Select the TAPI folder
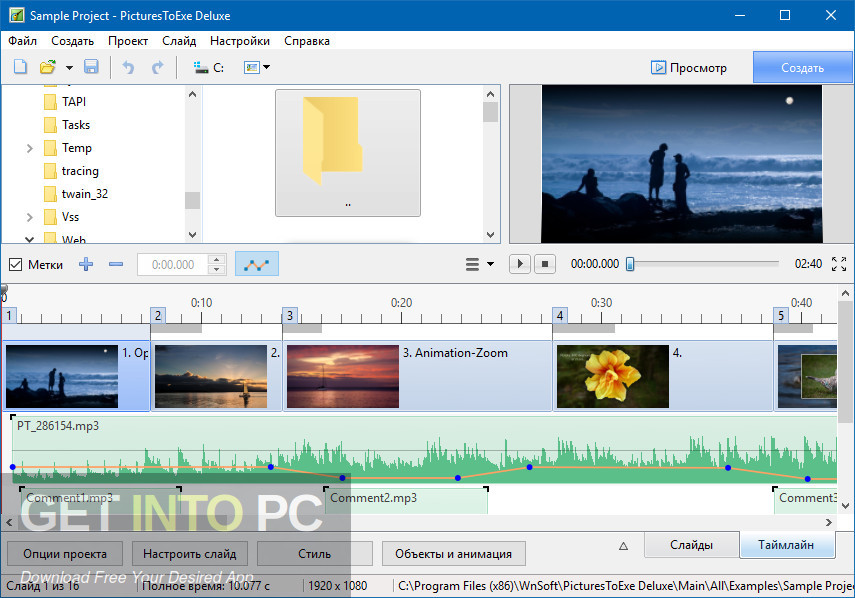Screen dimensions: 855x598 74,102
